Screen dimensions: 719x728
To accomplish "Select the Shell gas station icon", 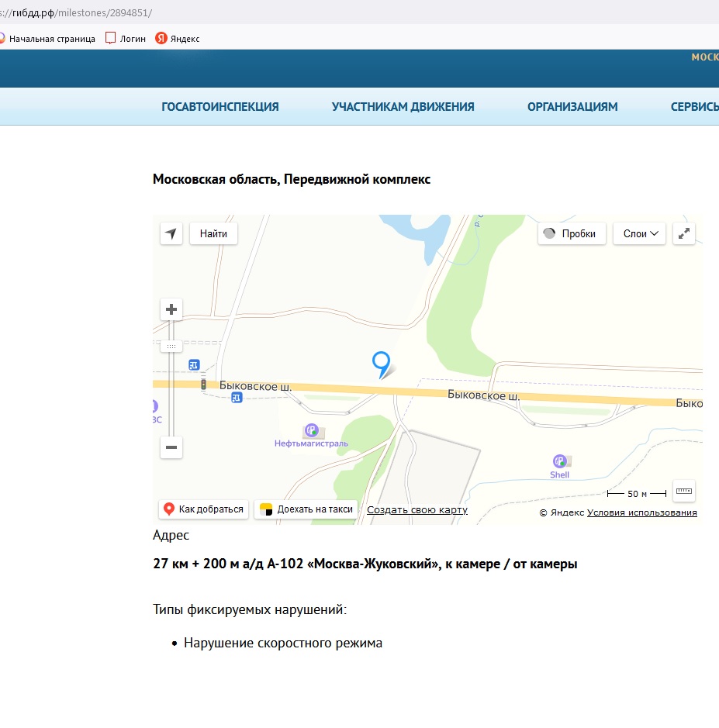I will [558, 461].
